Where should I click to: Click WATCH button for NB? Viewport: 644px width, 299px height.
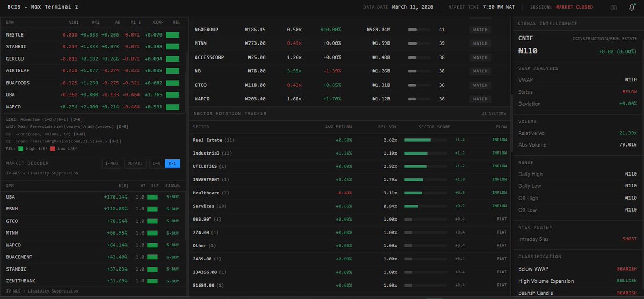pos(480,71)
